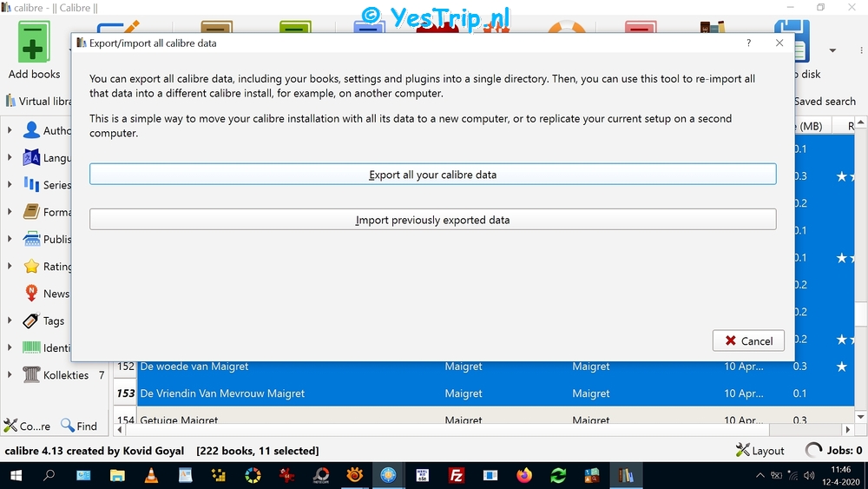Click the Tags icon in sidebar
This screenshot has height=489, width=868.
[32, 320]
